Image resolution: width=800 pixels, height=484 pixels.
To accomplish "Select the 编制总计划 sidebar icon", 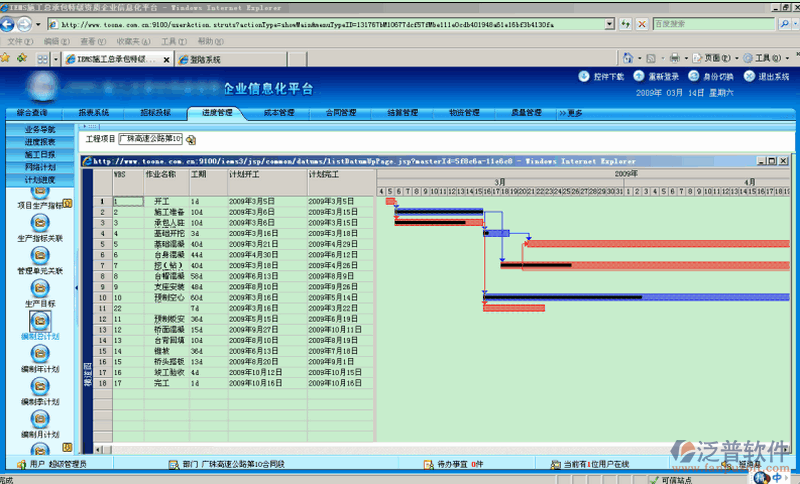I will tap(40, 321).
